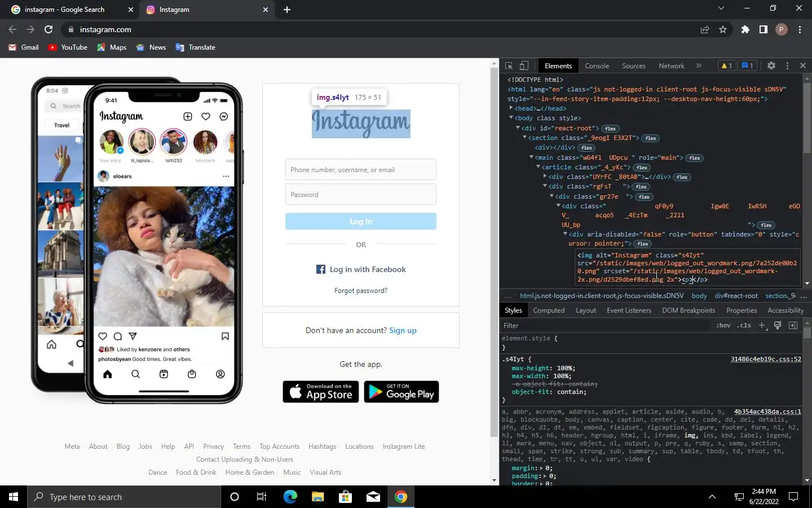812x508 pixels.
Task: Switch to the Network tab
Action: point(671,65)
